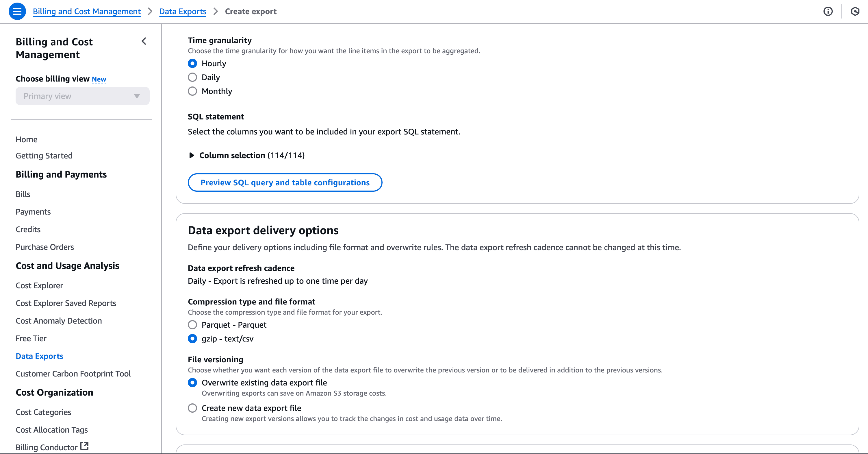Open the Primary view billing dropdown

82,96
